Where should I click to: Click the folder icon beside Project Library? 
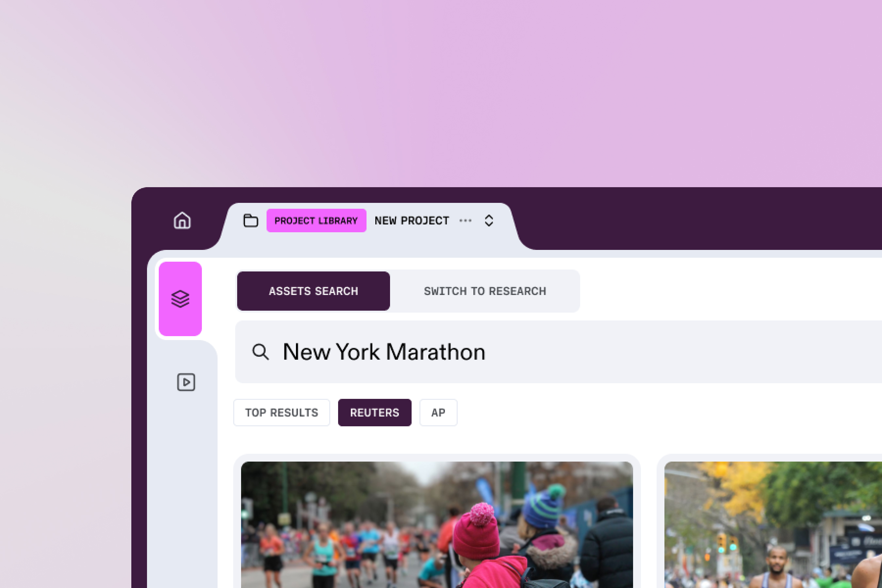pos(251,220)
